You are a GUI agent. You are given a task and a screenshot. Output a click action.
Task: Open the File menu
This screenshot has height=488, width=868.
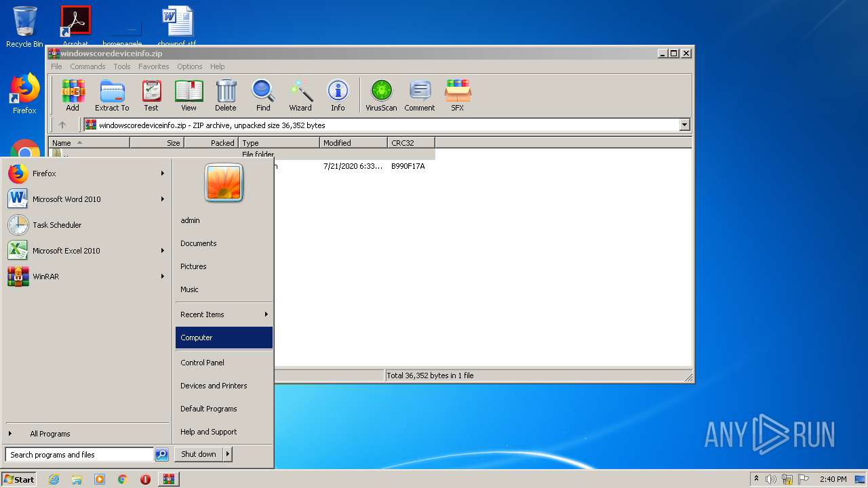[56, 66]
